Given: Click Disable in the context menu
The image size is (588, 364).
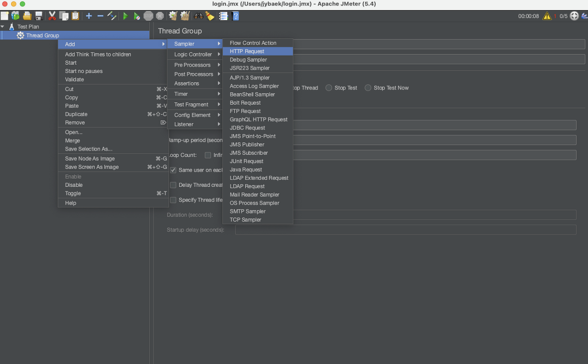Looking at the screenshot, I should (113, 185).
